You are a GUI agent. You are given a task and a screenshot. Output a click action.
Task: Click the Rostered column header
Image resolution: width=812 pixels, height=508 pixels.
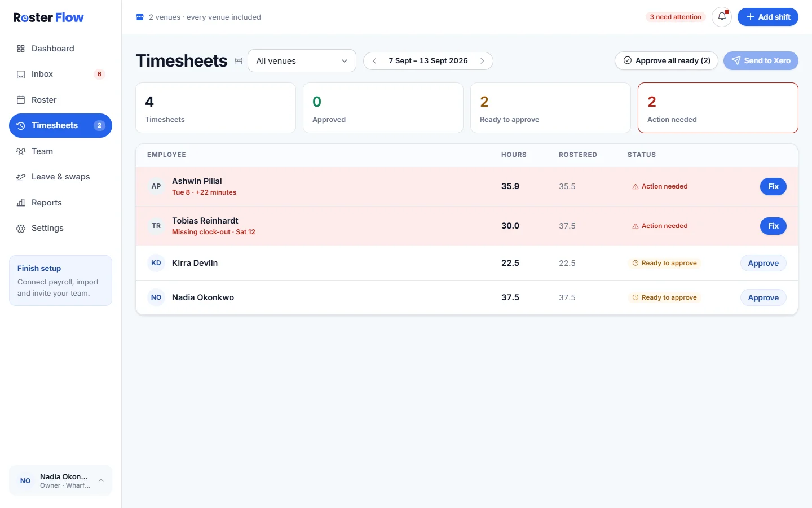[577, 155]
